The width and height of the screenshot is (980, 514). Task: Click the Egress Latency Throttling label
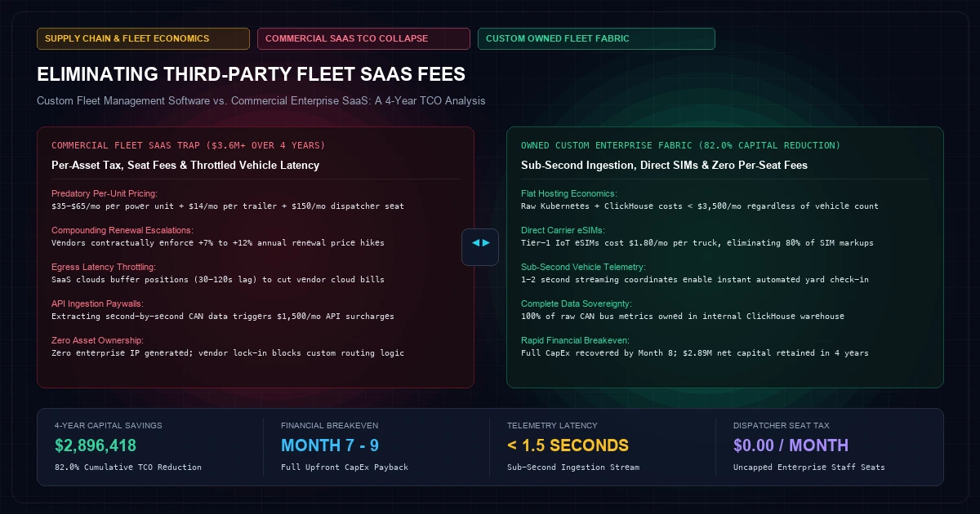pyautogui.click(x=103, y=268)
